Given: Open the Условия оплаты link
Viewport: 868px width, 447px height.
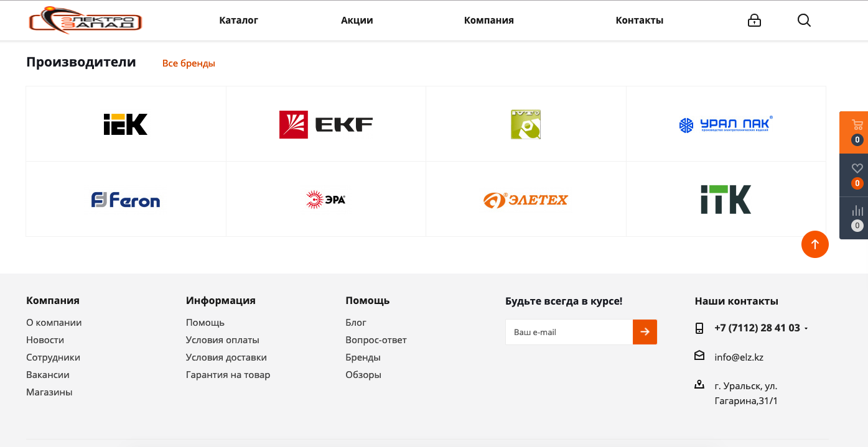Looking at the screenshot, I should tap(223, 340).
